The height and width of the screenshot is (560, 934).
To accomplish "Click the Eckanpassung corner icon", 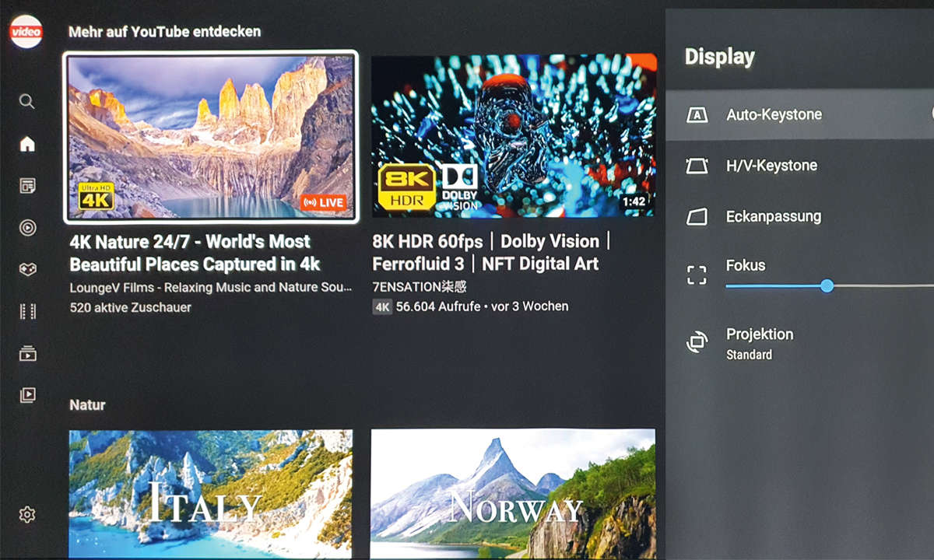I will (697, 217).
